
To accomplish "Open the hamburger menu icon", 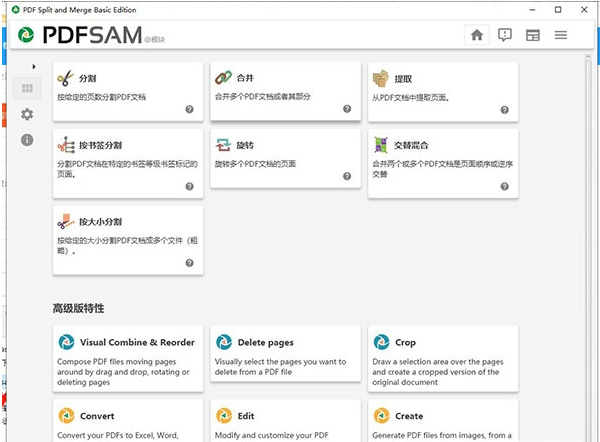I will tap(561, 35).
